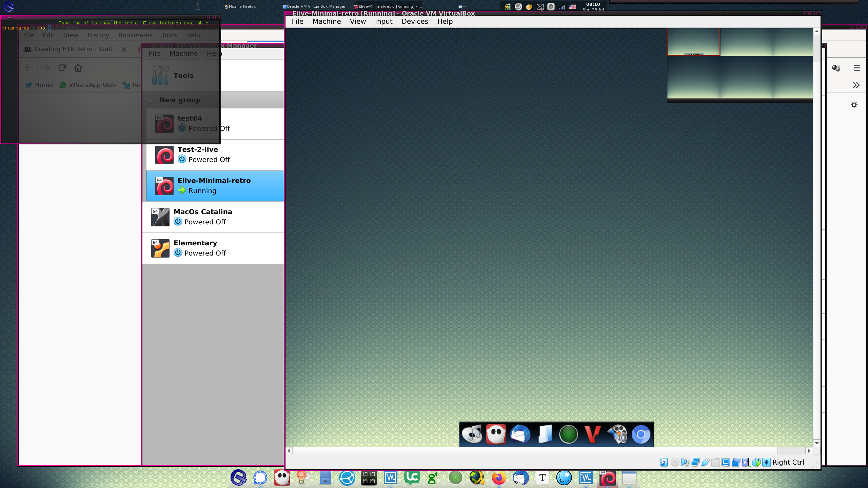This screenshot has height=488, width=868.
Task: Launch Firefox from the host dock
Action: [499, 478]
